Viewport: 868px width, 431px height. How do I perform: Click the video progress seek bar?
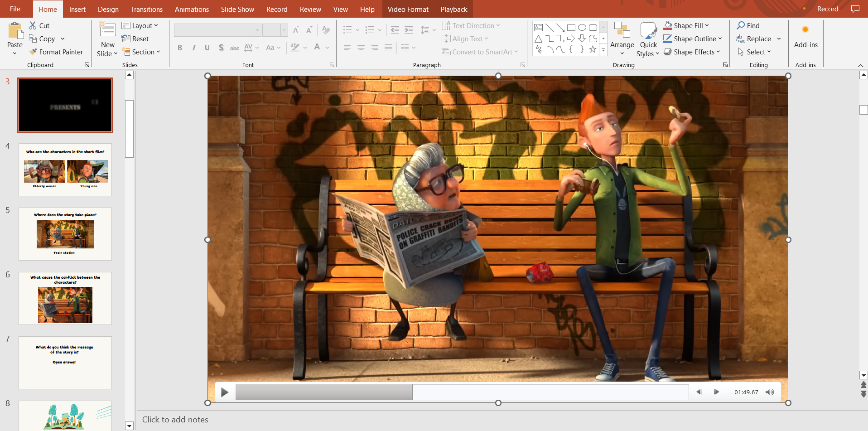click(462, 392)
